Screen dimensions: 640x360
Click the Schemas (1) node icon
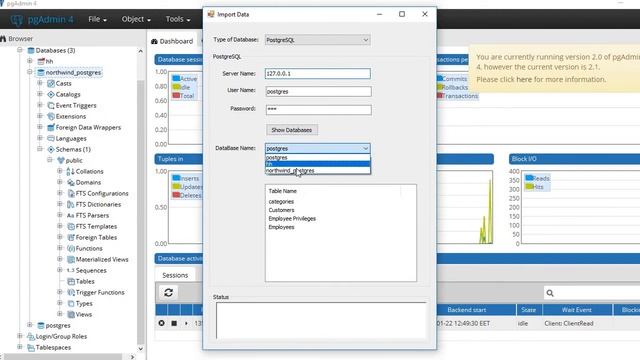pos(51,149)
